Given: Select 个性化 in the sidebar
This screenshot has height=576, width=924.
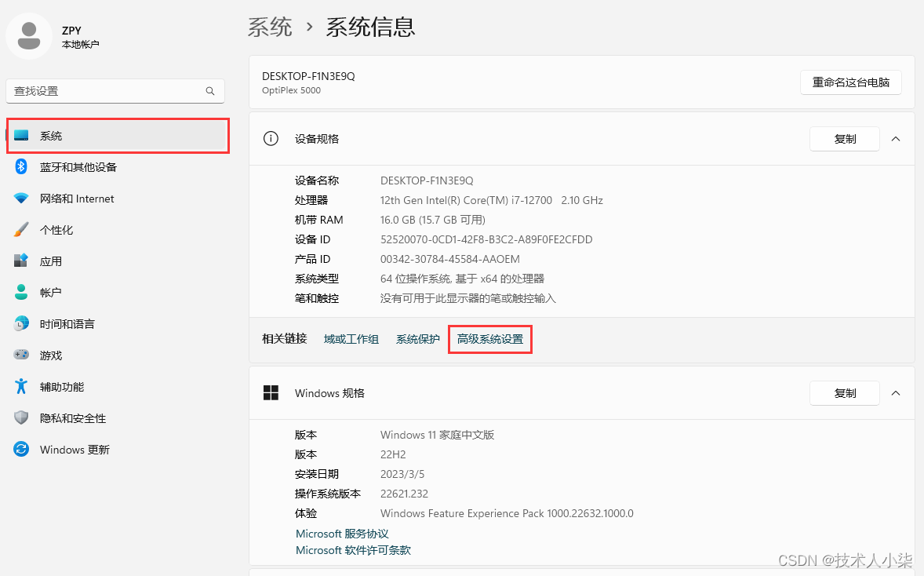Looking at the screenshot, I should tap(118, 230).
